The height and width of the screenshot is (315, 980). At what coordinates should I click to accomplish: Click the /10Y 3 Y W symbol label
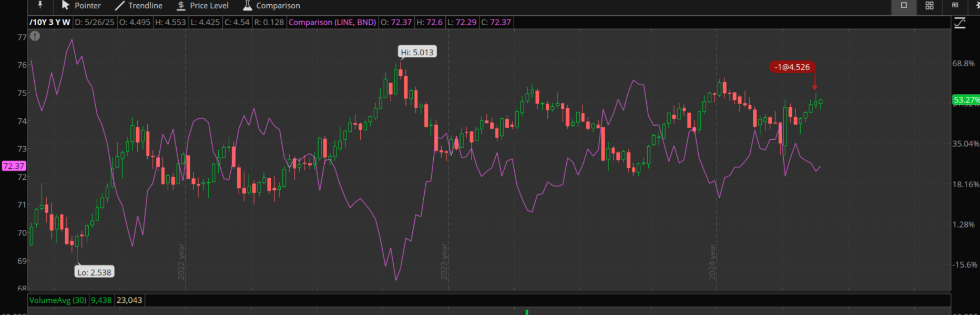[50, 22]
